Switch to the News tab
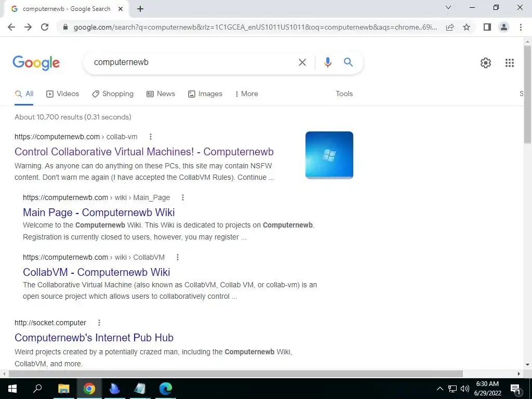532x399 pixels. [161, 94]
